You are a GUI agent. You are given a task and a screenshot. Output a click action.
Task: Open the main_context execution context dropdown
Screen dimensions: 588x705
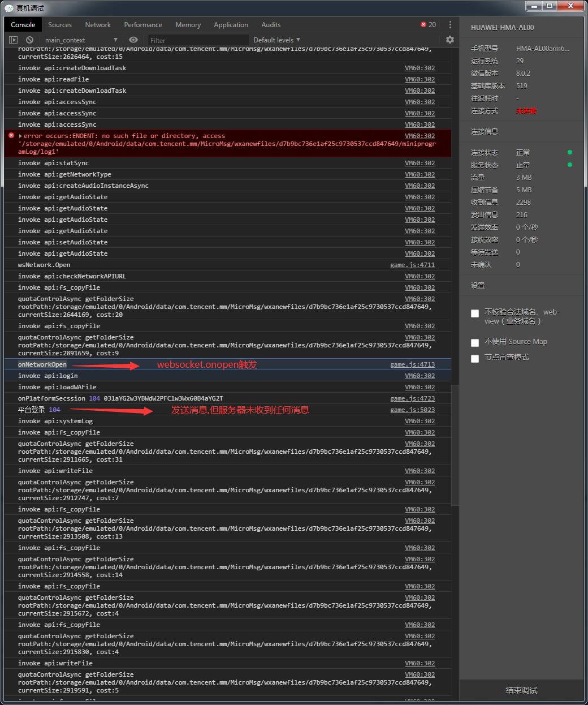coord(81,40)
